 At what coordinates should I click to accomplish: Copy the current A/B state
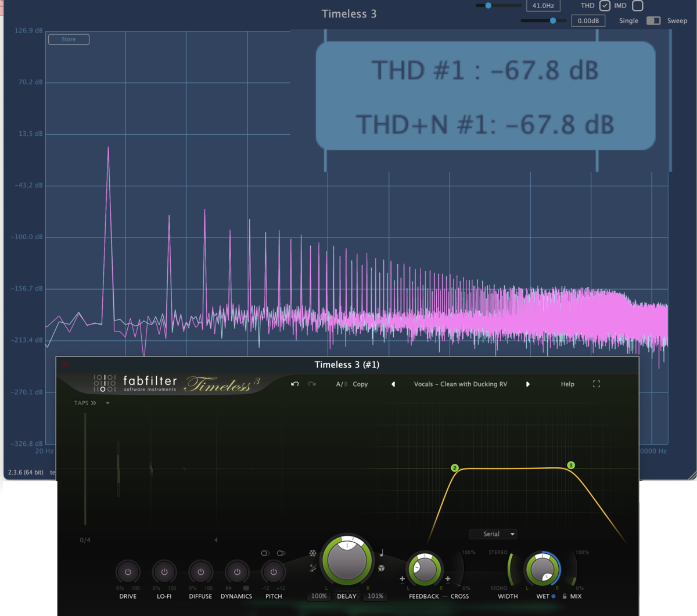pos(360,384)
